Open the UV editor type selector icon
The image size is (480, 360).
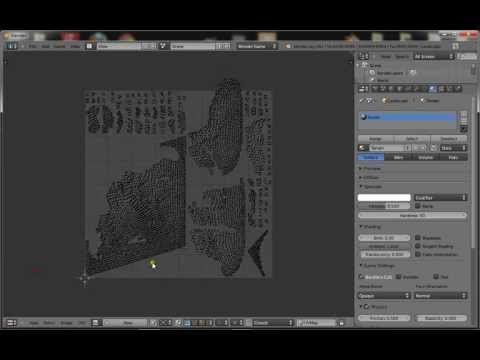(x=12, y=323)
